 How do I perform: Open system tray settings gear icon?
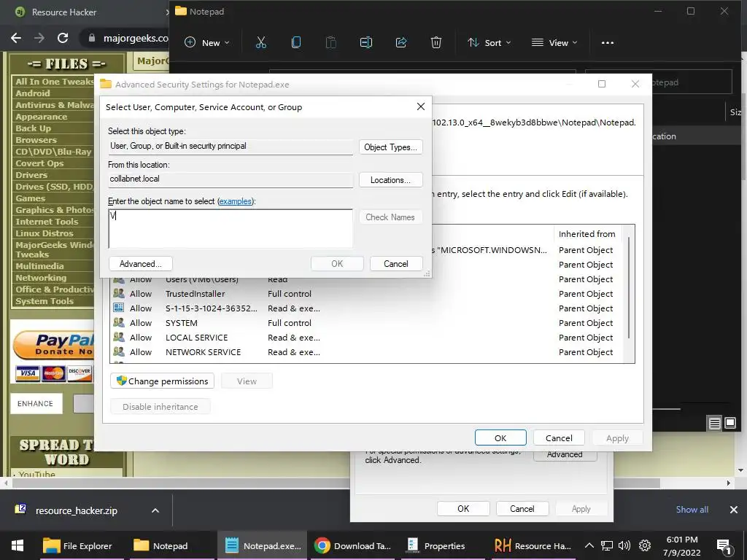(x=645, y=545)
